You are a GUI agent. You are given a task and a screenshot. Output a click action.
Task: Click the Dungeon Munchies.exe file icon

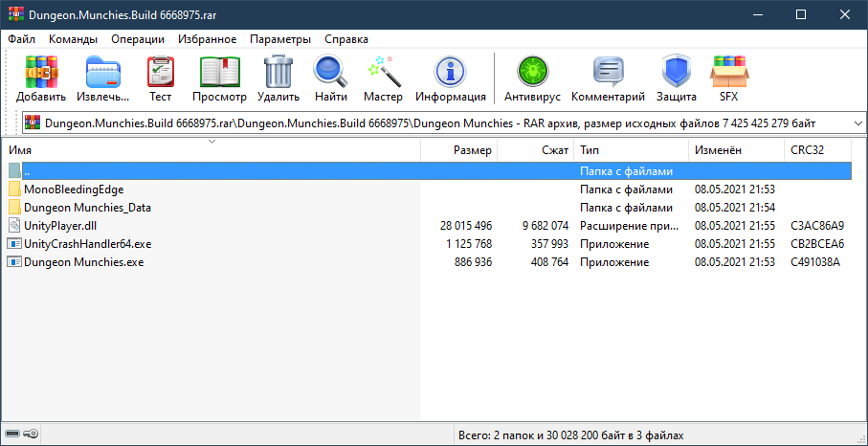pos(14,261)
